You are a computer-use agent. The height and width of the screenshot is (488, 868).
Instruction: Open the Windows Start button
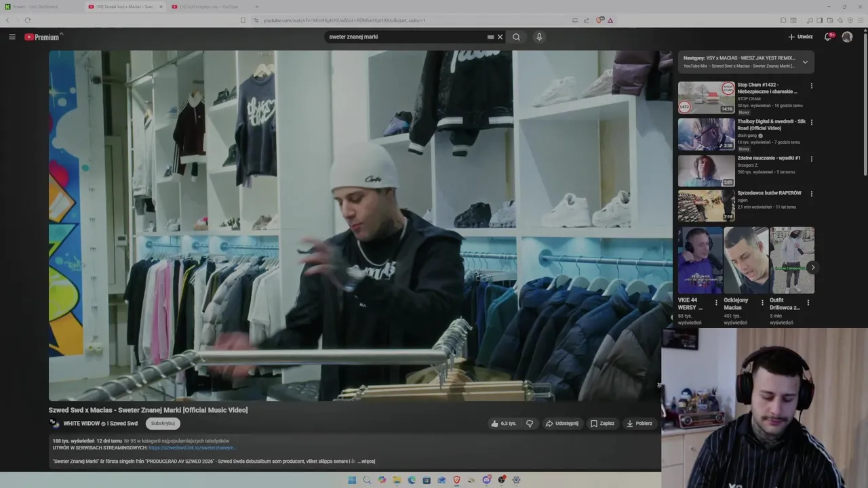pos(352,480)
